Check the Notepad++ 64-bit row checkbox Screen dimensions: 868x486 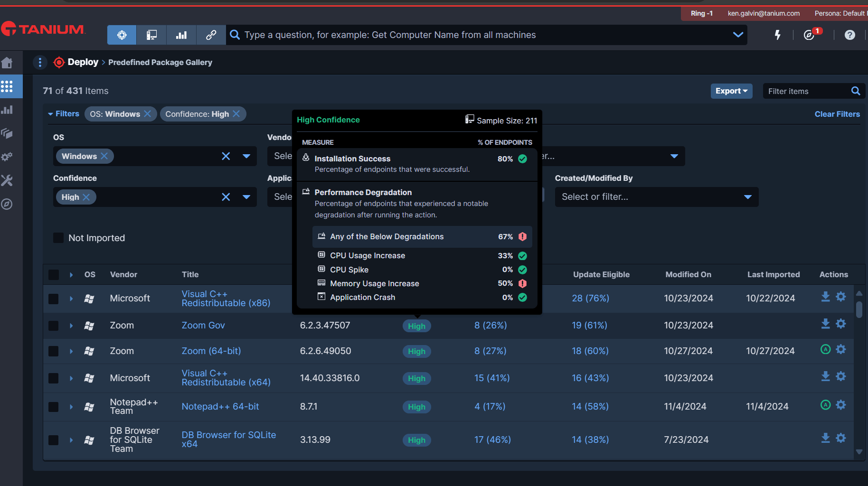(x=54, y=407)
